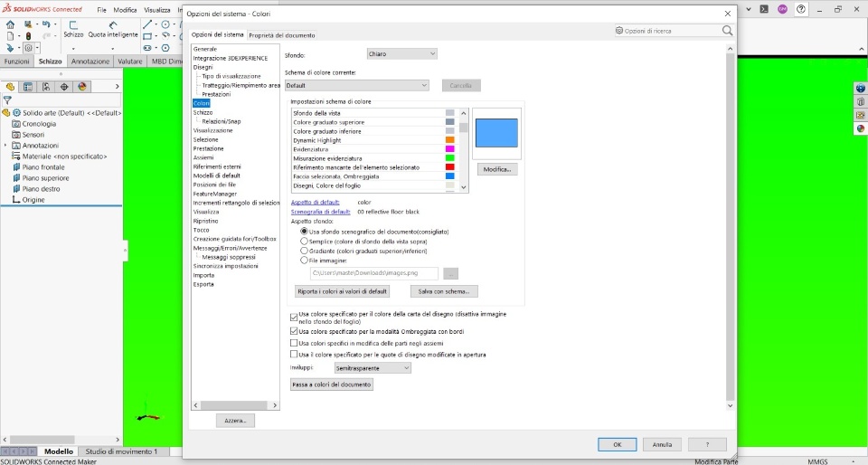This screenshot has height=465, width=868.
Task: Click the Save icon in the toolbar
Action: click(28, 24)
